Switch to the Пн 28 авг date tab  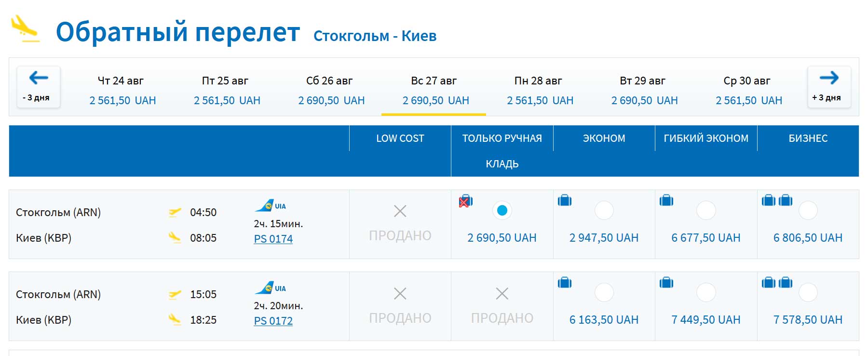point(540,90)
